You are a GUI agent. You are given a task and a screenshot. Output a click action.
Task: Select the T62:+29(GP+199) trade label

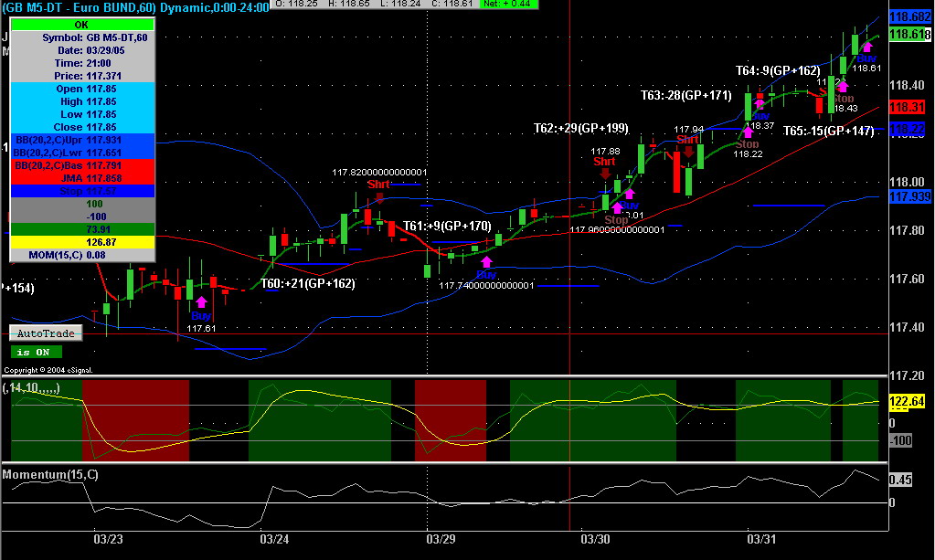tap(580, 128)
